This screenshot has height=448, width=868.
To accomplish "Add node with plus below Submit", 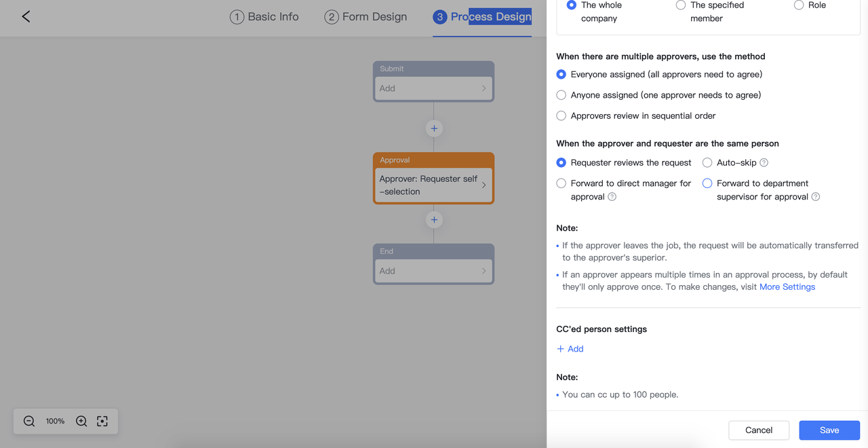I will (x=434, y=128).
